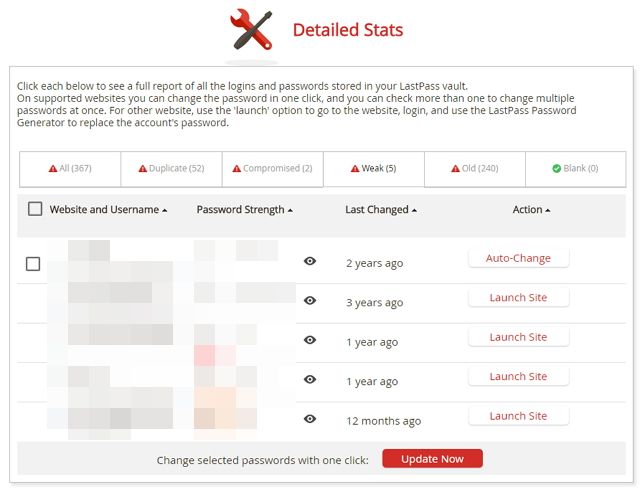
Task: Sort entries by Last Changed
Action: click(x=380, y=210)
